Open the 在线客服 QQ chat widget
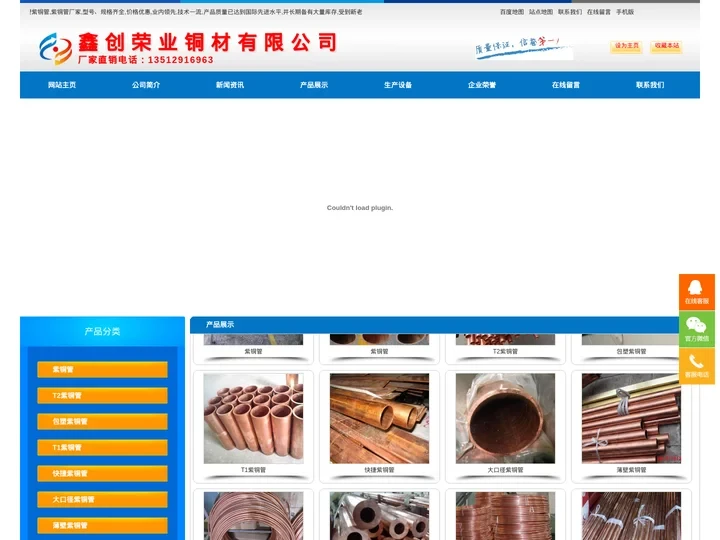Viewport: 720px width, 540px height. [697, 292]
